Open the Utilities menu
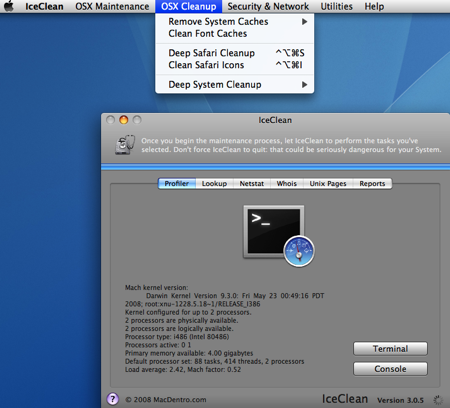Viewport: 450px width, 408px height. point(336,6)
